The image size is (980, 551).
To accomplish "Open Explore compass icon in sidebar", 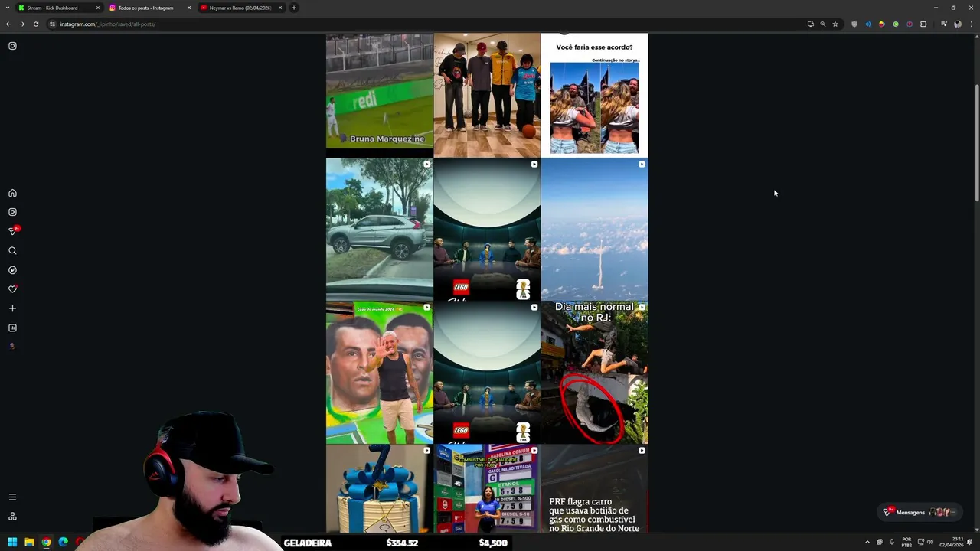I will click(x=12, y=270).
